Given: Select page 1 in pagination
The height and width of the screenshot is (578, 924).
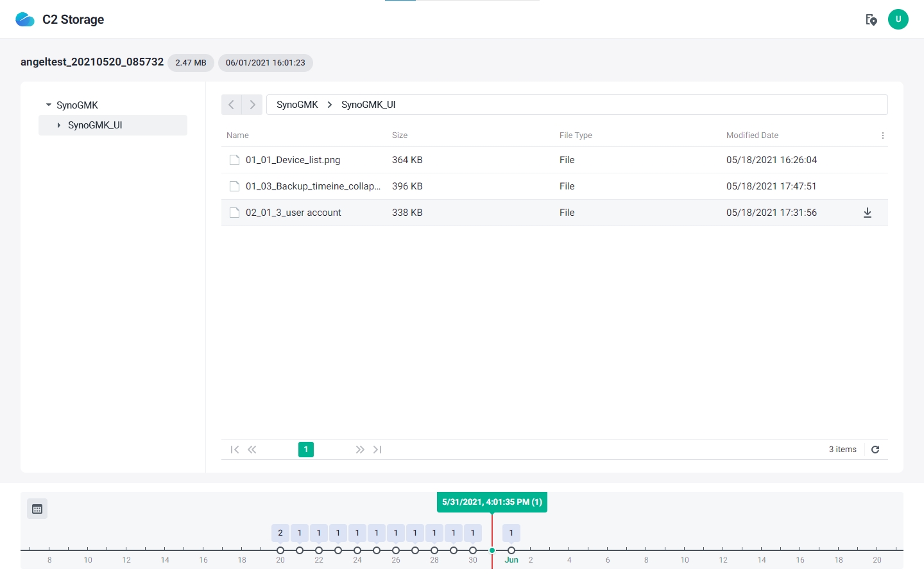Looking at the screenshot, I should tap(306, 450).
